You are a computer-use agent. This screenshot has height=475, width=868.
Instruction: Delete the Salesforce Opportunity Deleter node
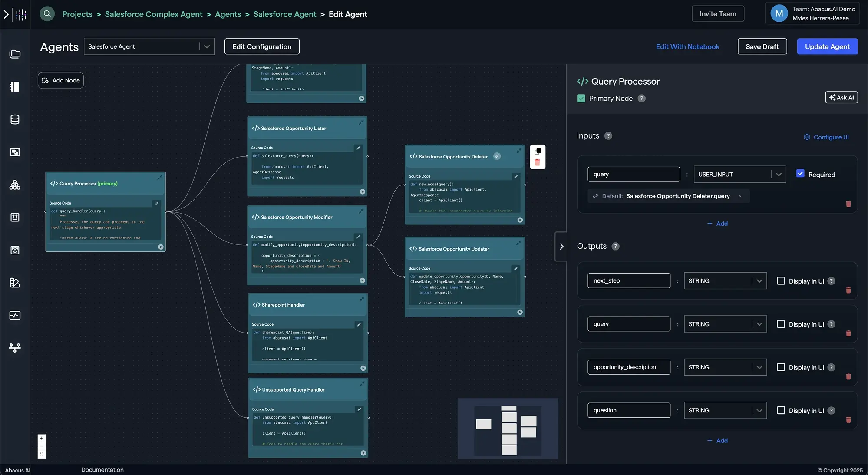pos(538,162)
